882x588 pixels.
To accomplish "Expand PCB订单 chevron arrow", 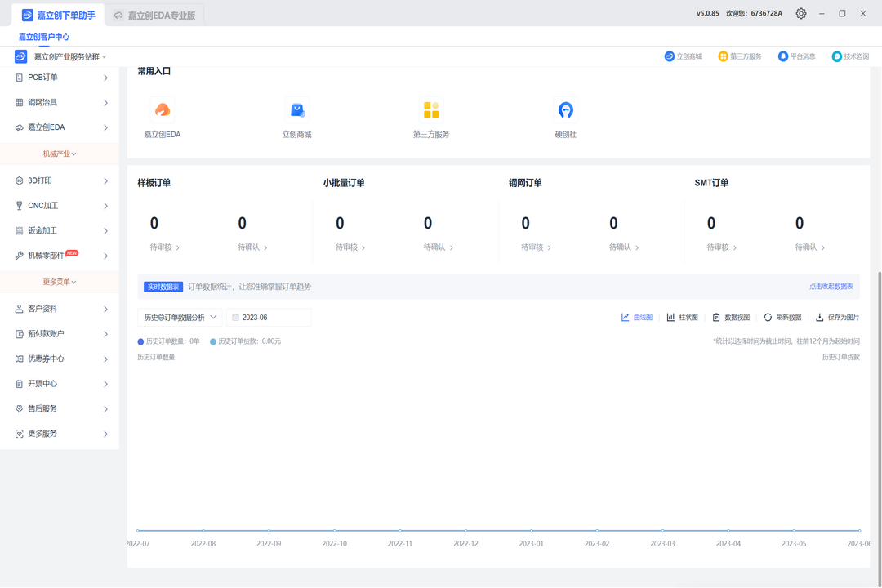I will point(105,78).
